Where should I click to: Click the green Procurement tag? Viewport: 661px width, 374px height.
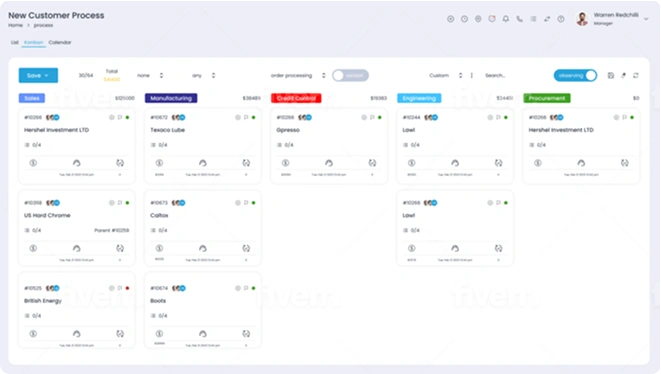pyautogui.click(x=547, y=98)
